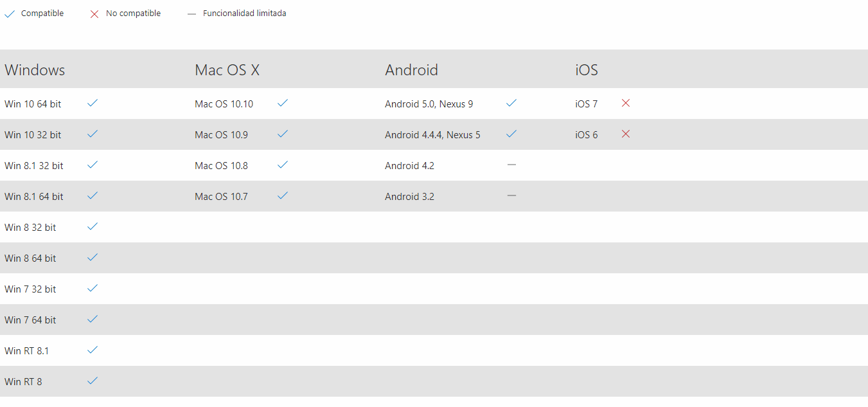Click the Mac OS 10.9 text
The width and height of the screenshot is (868, 407).
pos(221,135)
